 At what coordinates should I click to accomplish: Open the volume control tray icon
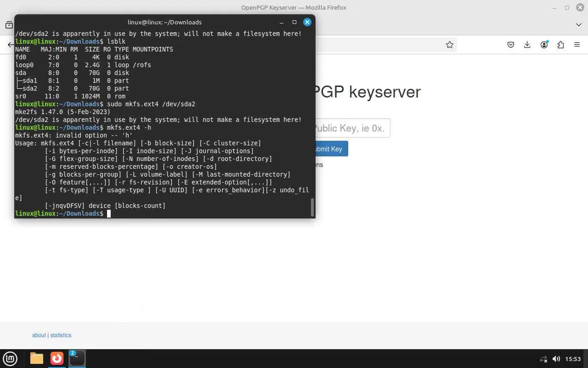click(x=556, y=359)
